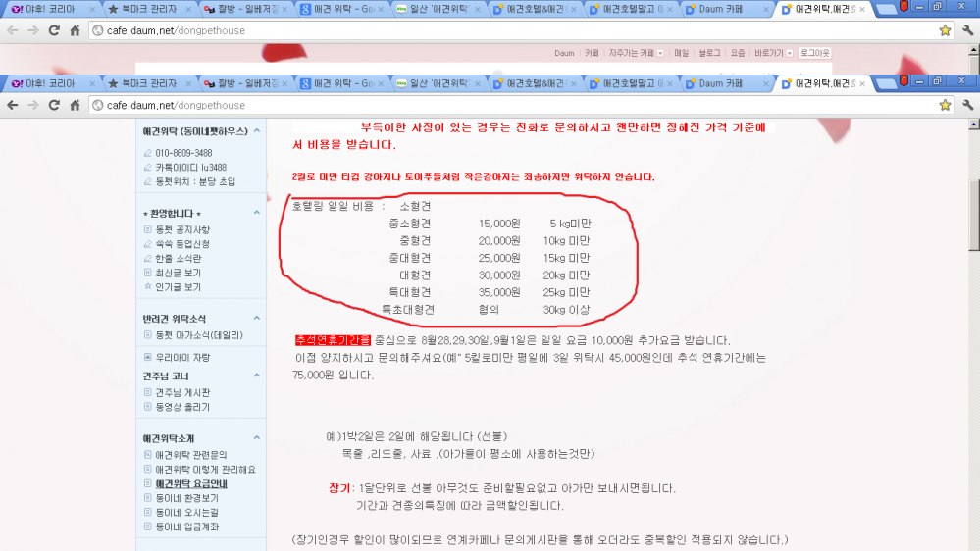Screen dimensions: 980x551
Task: Close the active '애견위탁,애견' tab in front window
Action: pyautogui.click(x=862, y=83)
